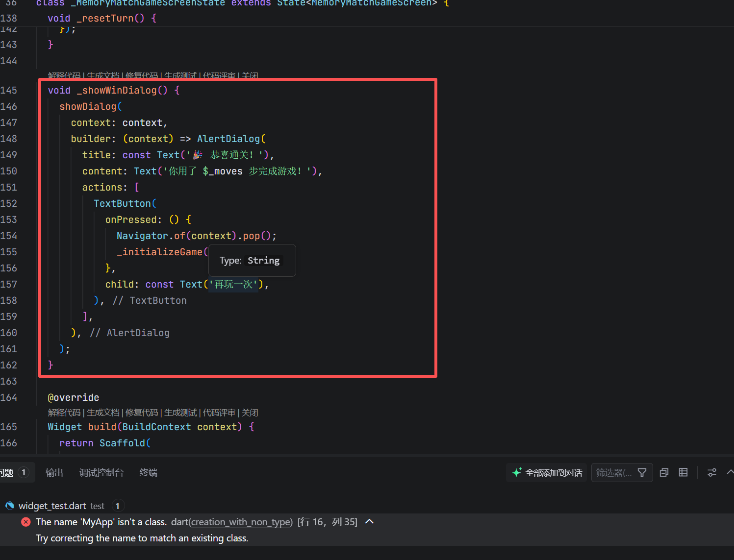Click "Scaffold(" on line 166
This screenshot has width=734, height=560.
(125, 443)
